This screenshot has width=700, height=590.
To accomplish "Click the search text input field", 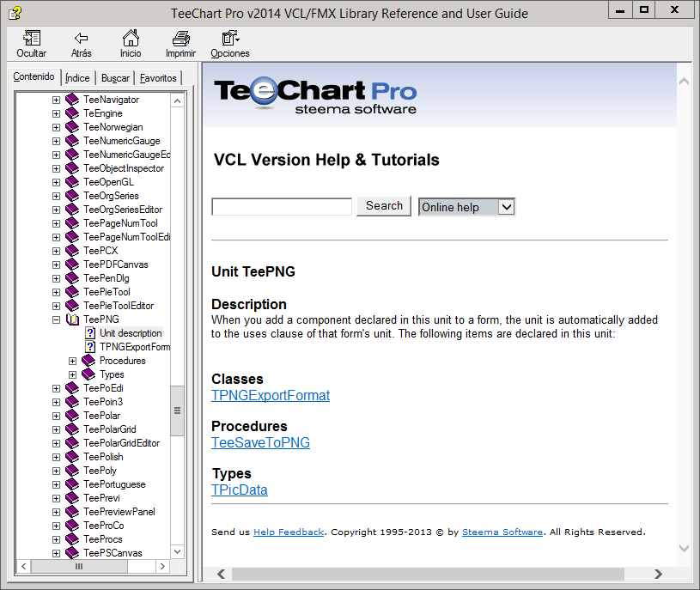I will click(x=282, y=207).
